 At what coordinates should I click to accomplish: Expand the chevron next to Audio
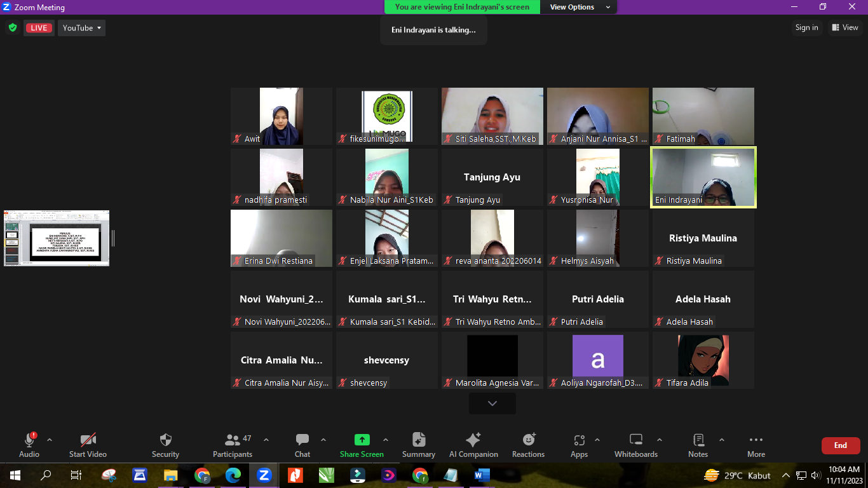click(x=50, y=440)
